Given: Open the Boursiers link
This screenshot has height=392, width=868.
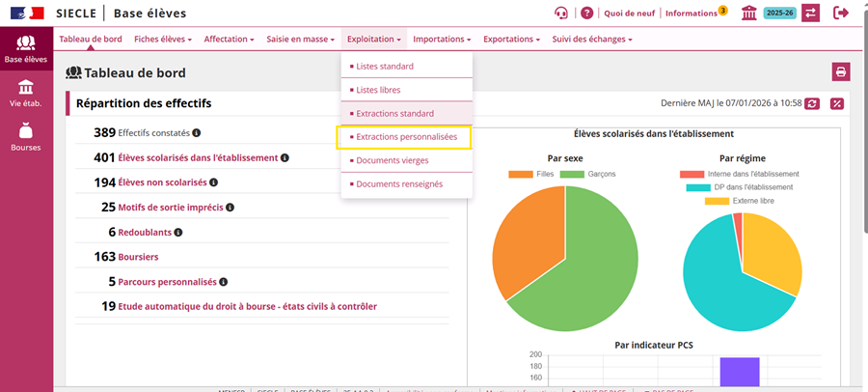Looking at the screenshot, I should click(x=138, y=257).
